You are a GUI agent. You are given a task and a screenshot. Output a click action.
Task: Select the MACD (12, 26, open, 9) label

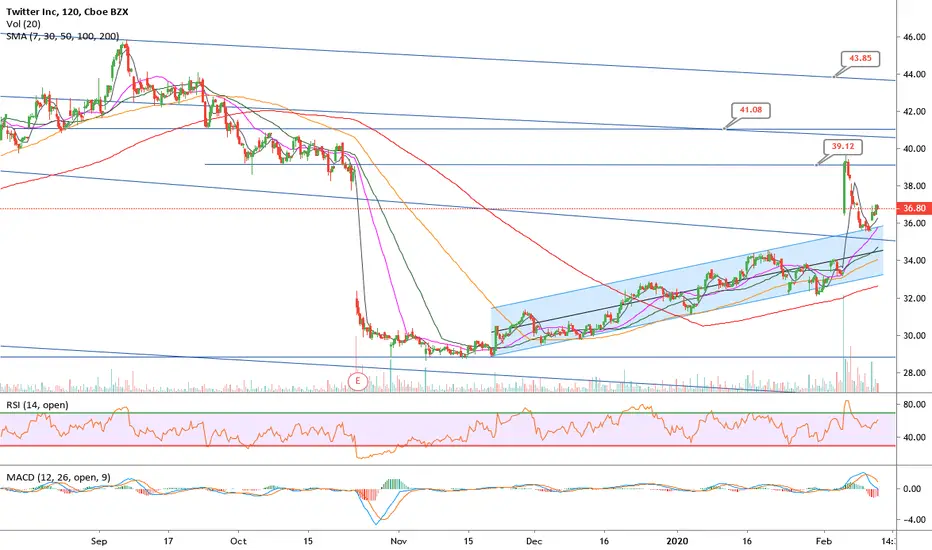tap(58, 477)
